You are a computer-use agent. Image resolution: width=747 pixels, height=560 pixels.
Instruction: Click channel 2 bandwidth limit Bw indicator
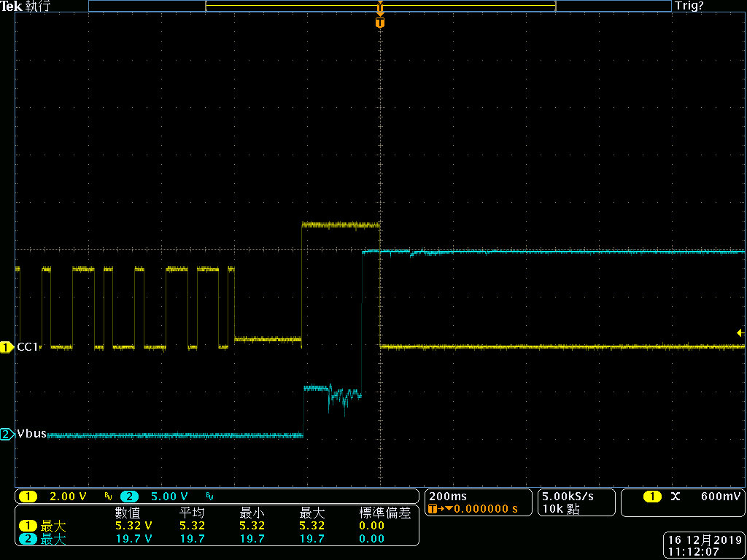tap(209, 497)
